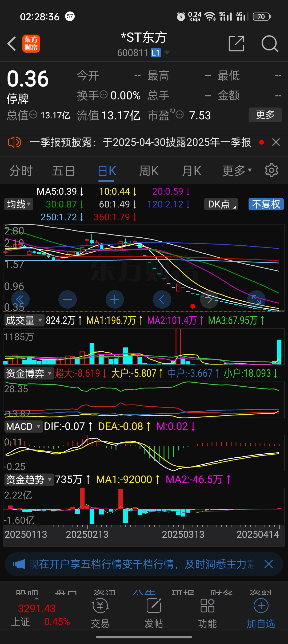288x644 pixels.
Task: Zoom in chart with plus button
Action: 115,300
